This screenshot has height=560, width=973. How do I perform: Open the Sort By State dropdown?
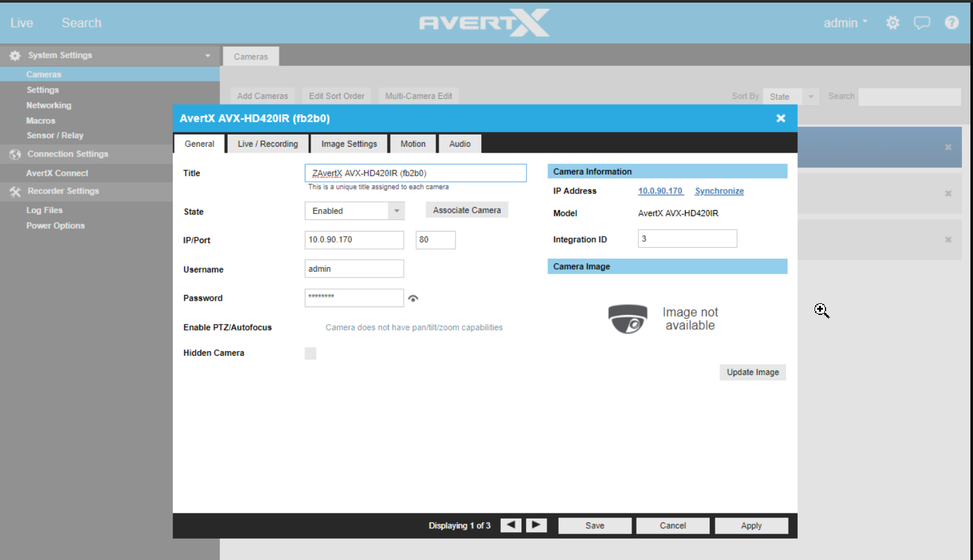click(x=791, y=96)
